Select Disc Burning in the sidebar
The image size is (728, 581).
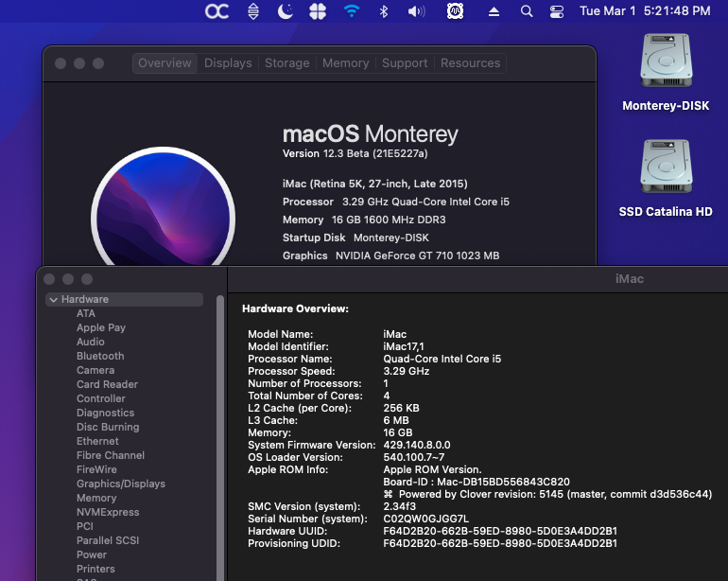click(x=108, y=427)
